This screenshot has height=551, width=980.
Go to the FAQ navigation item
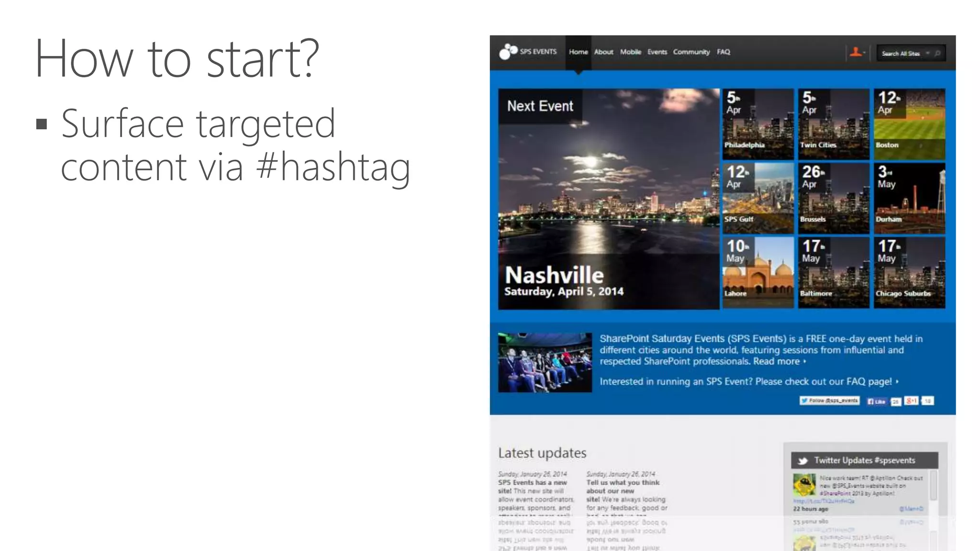(x=723, y=52)
